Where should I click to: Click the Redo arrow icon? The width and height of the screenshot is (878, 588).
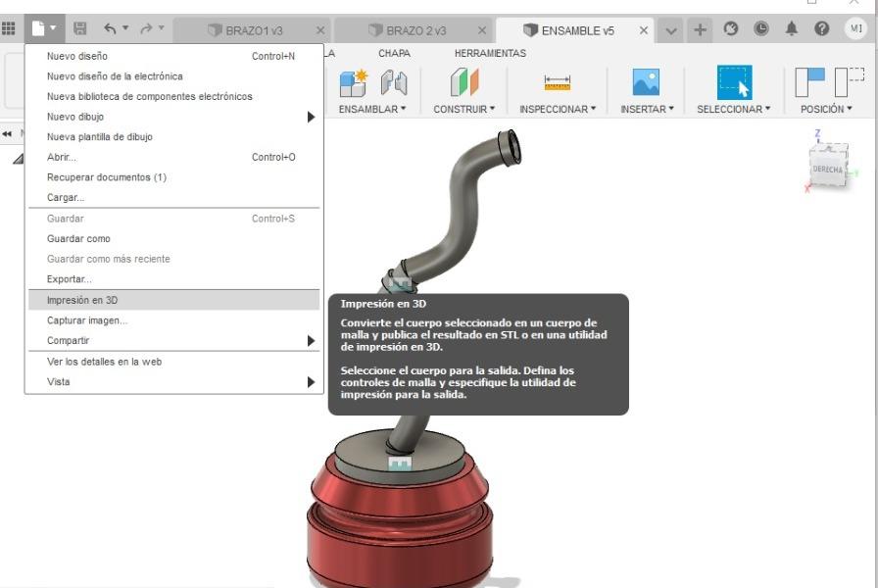point(146,28)
